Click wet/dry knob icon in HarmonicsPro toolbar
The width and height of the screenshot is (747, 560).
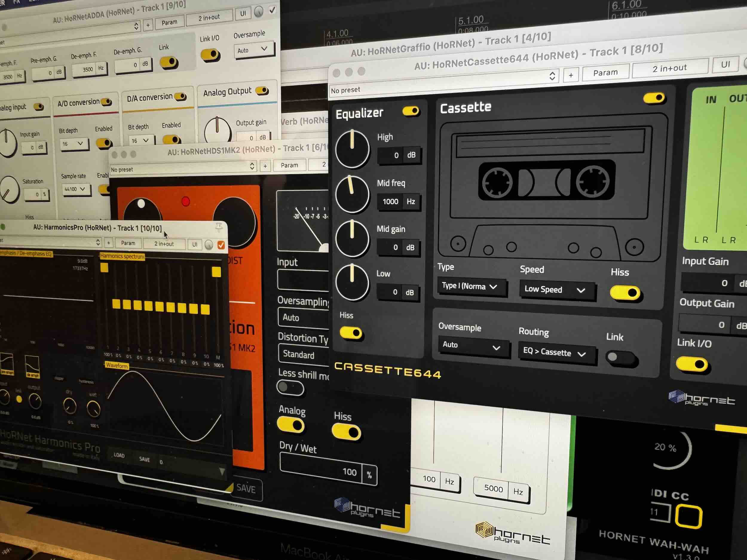coord(209,245)
